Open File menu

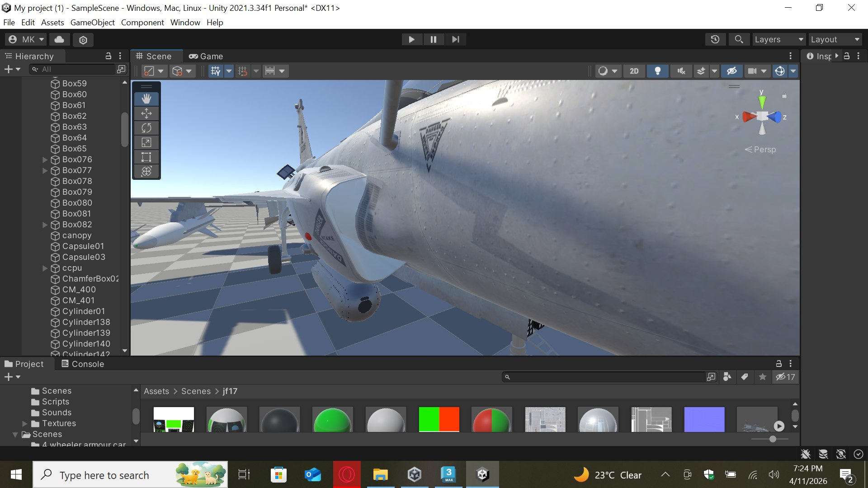click(x=9, y=23)
